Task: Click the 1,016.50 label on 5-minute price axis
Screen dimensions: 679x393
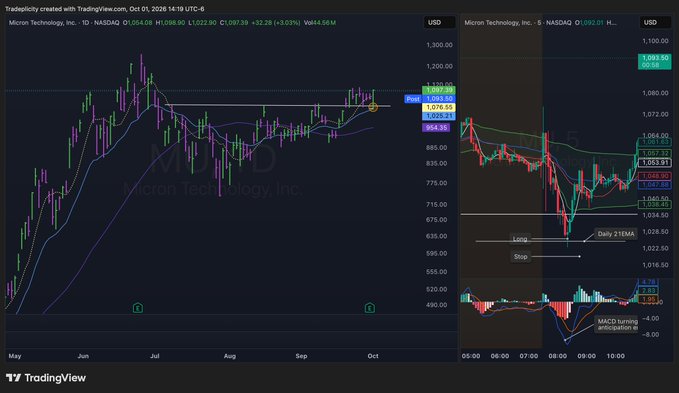Action: [x=655, y=265]
